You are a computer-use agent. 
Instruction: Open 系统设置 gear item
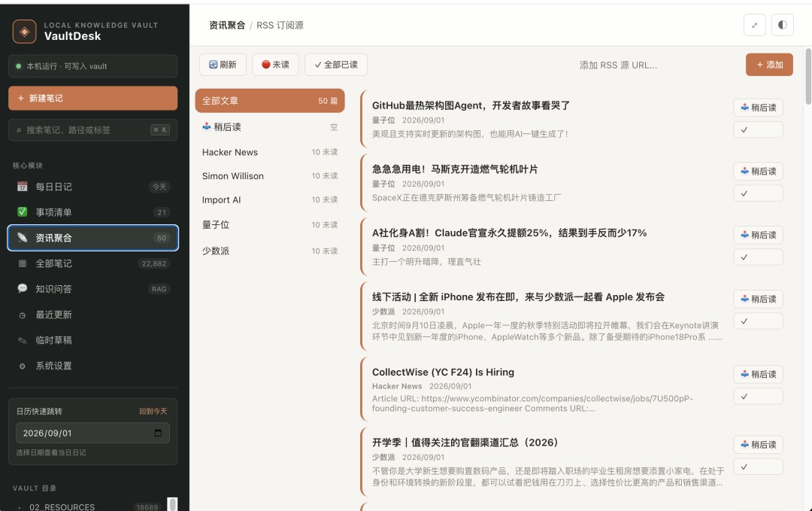92,365
